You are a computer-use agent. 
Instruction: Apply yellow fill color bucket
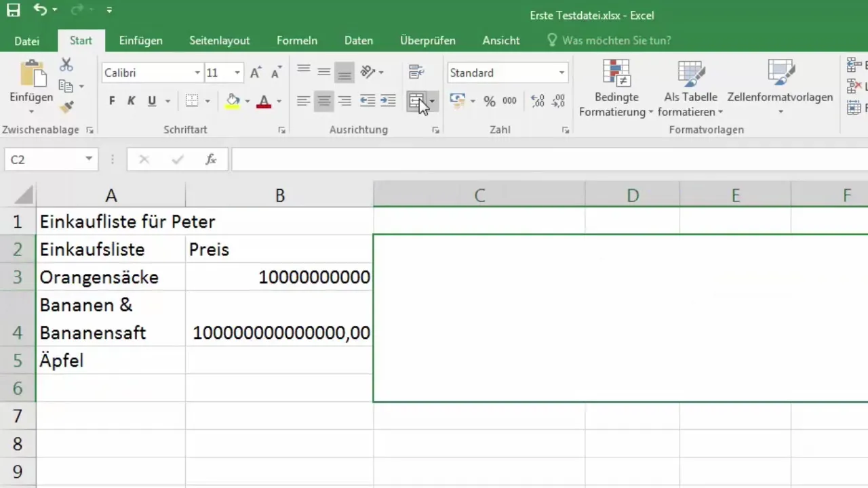click(233, 101)
